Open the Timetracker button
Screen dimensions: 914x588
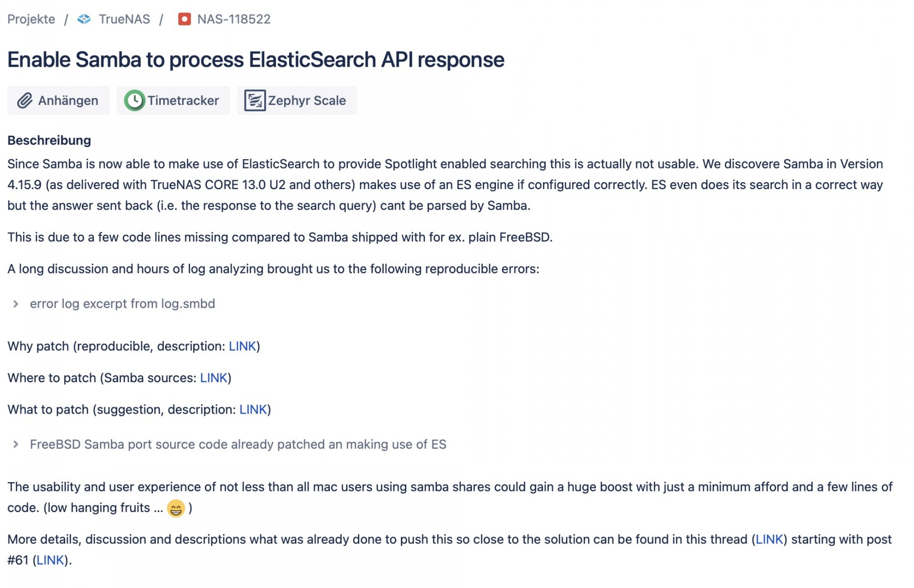(x=173, y=100)
